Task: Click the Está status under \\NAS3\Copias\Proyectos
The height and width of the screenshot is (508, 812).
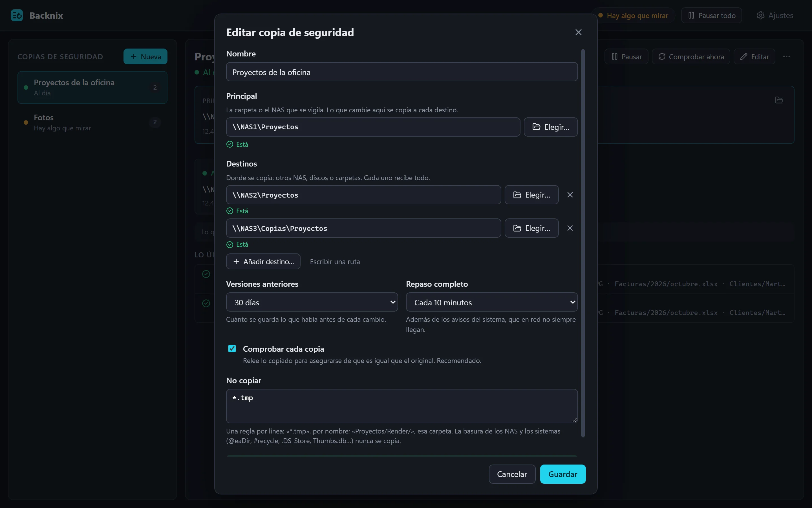Action: point(237,245)
